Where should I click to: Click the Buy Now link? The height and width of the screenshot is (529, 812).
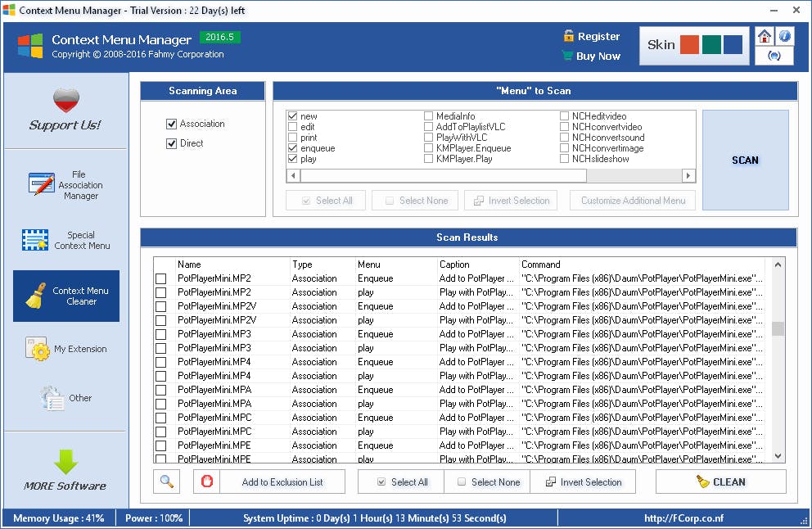tap(598, 56)
